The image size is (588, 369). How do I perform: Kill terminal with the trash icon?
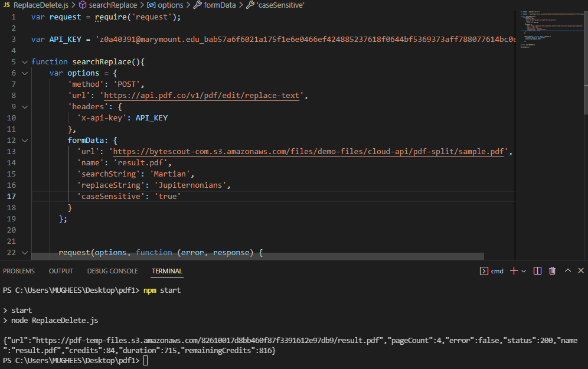(x=553, y=271)
